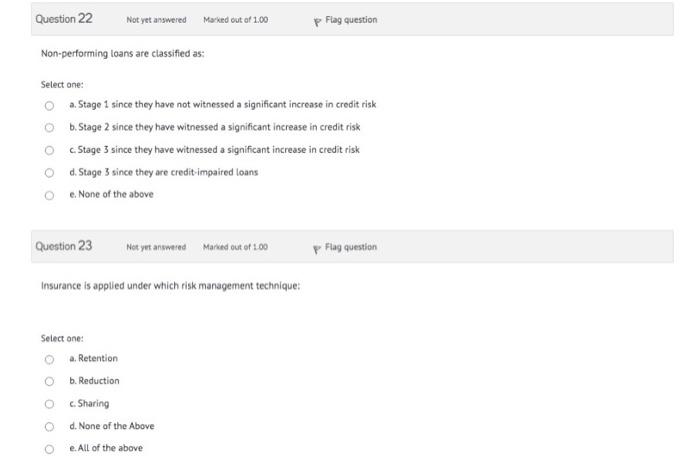Pick None of the Above for Question 23
The height and width of the screenshot is (475, 700).
[47, 426]
